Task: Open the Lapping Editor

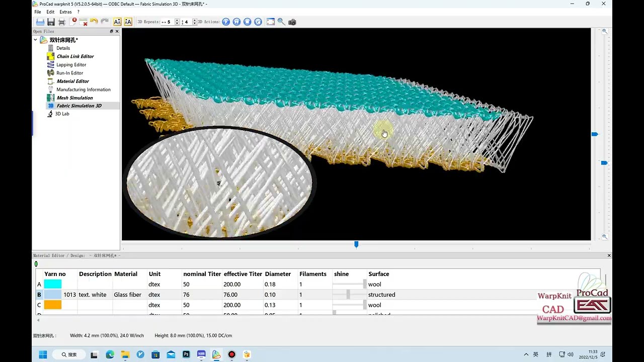Action: (71, 65)
